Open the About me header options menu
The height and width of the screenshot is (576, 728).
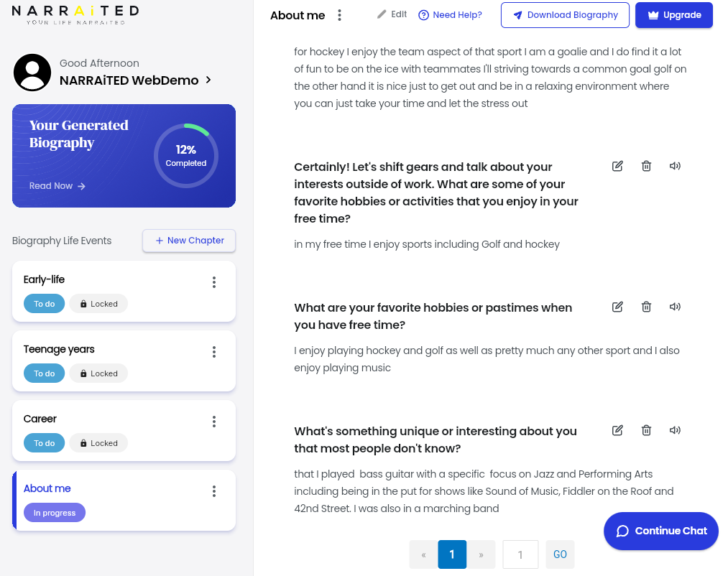click(339, 15)
